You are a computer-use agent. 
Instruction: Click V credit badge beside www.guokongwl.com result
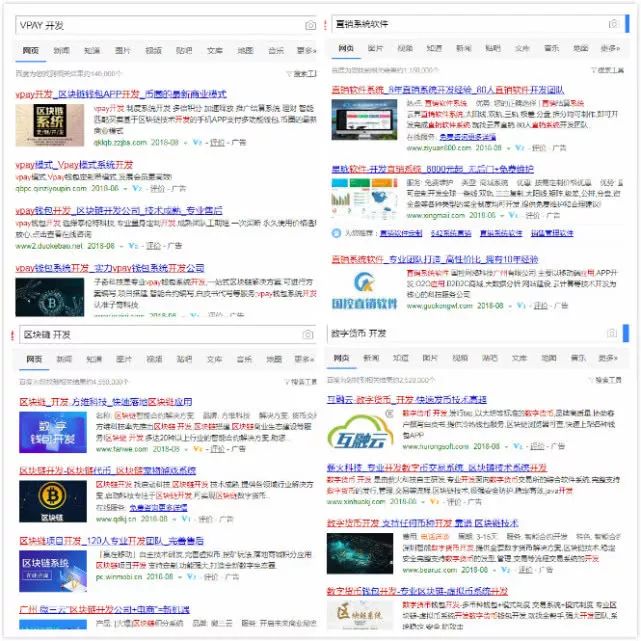pos(521,305)
